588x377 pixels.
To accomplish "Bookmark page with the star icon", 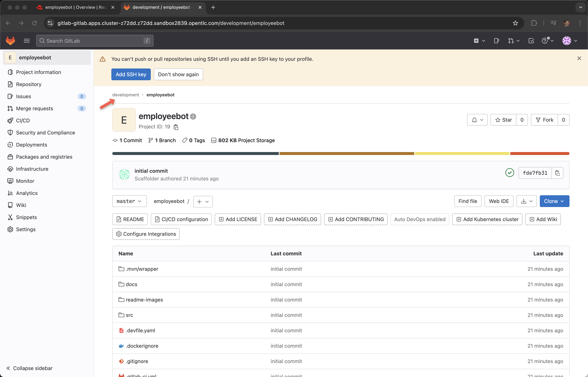I will (x=515, y=23).
